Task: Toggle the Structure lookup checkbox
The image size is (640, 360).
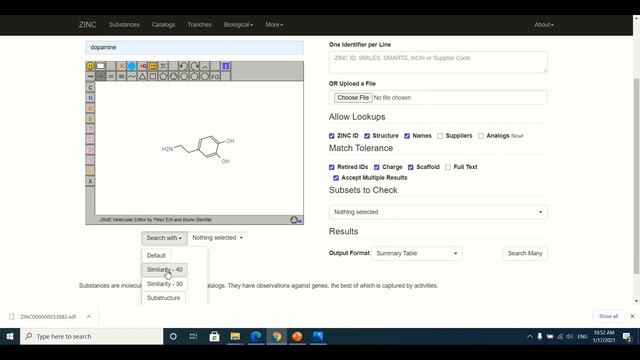Action: click(x=367, y=136)
